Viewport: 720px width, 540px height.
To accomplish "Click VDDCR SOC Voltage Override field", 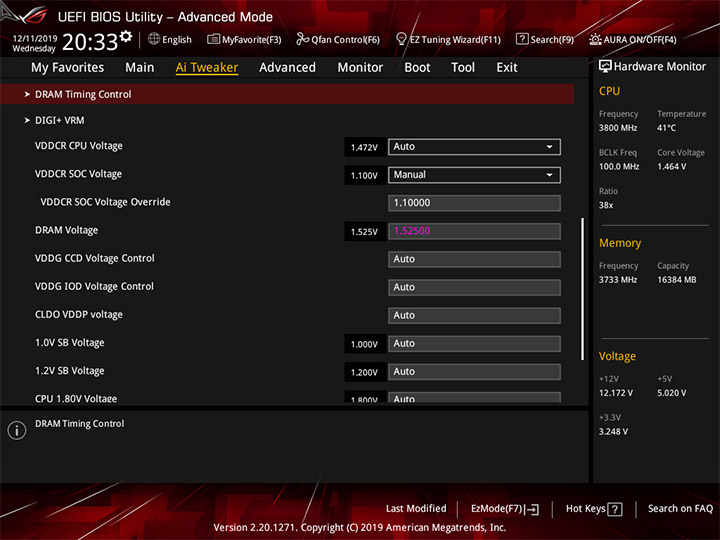I will [474, 203].
